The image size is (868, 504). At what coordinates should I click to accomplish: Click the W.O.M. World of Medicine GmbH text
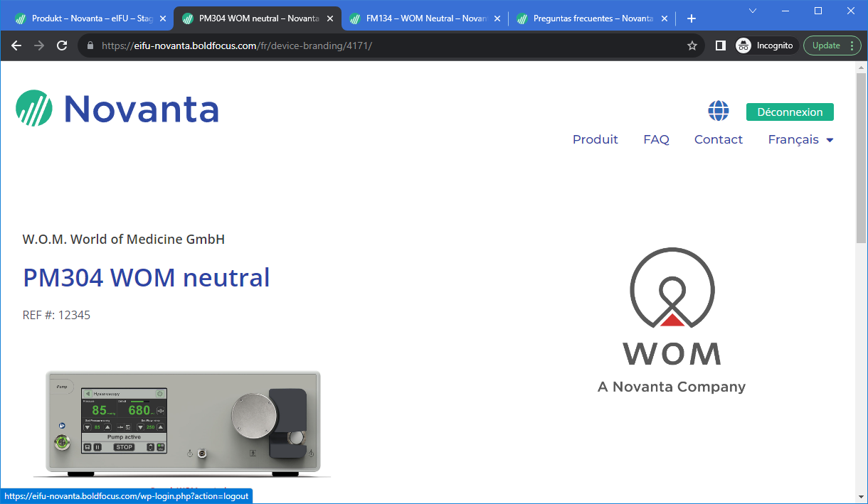(124, 240)
